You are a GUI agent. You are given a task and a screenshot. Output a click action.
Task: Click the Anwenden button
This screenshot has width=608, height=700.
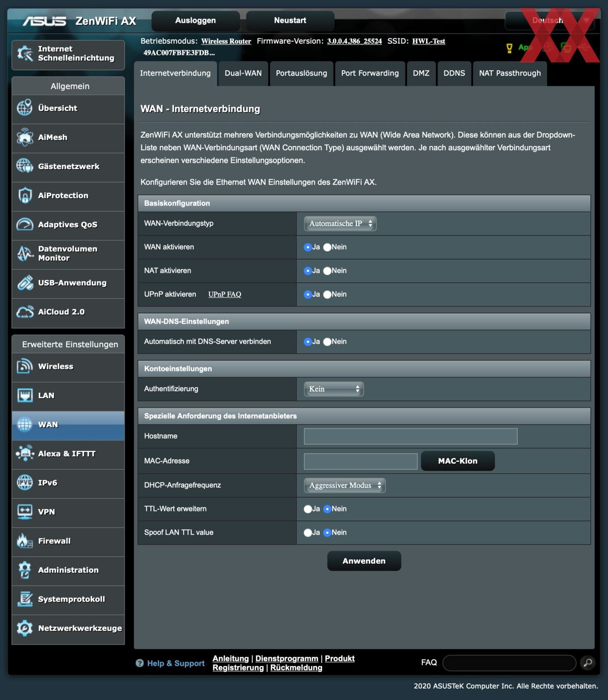tap(364, 561)
